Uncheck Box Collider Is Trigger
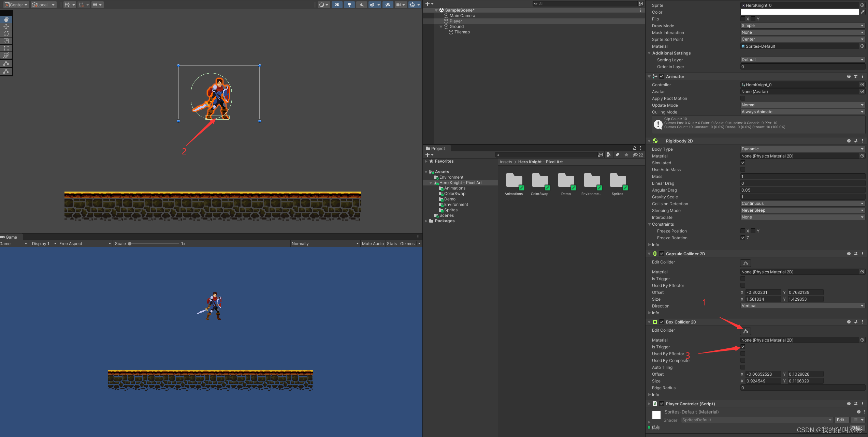 pyautogui.click(x=743, y=347)
